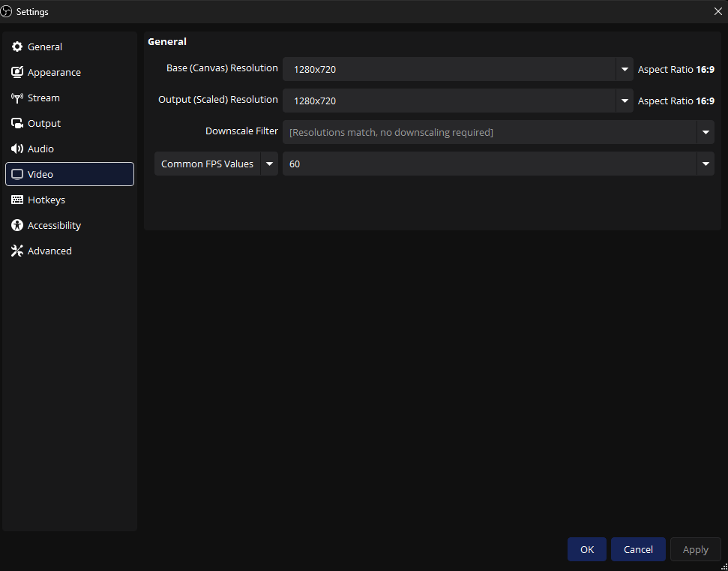Go to the Advanced settings label
Screen dimensions: 728x571
point(49,251)
